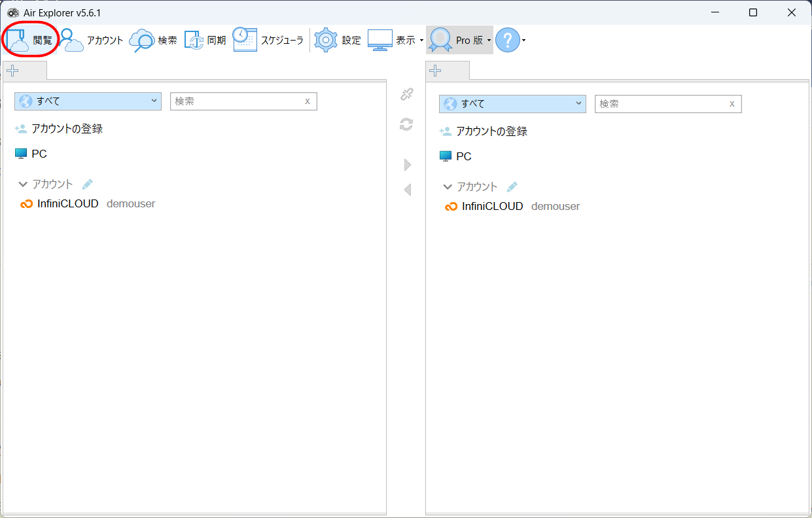The height and width of the screenshot is (518, 812).
Task: Add a new tab in right pane
Action: pos(435,71)
